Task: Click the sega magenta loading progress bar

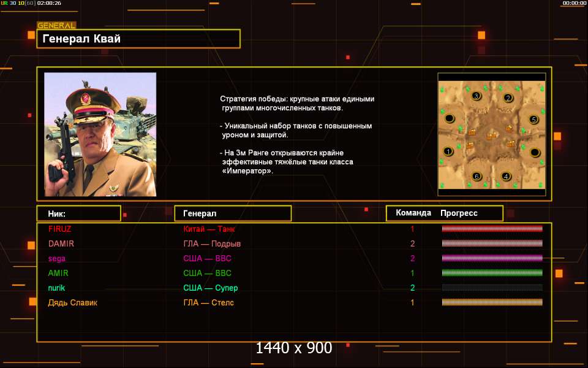Action: point(492,258)
